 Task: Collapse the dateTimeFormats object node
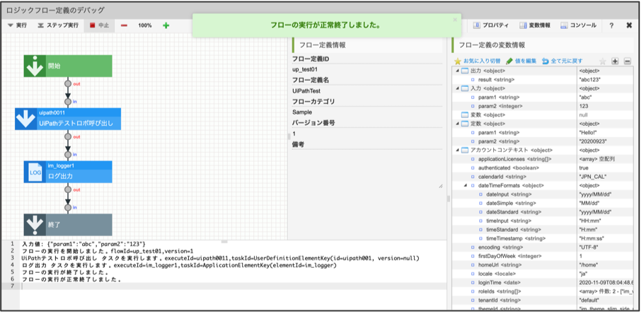[x=465, y=185]
